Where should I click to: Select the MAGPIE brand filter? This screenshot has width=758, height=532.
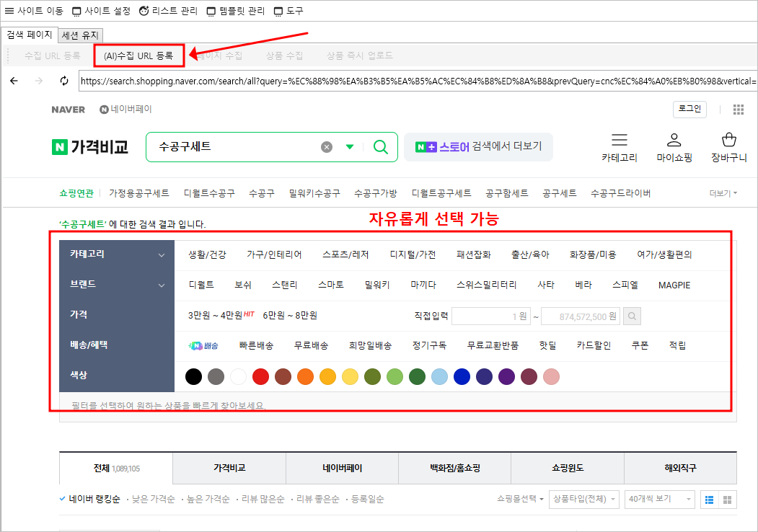tap(674, 285)
